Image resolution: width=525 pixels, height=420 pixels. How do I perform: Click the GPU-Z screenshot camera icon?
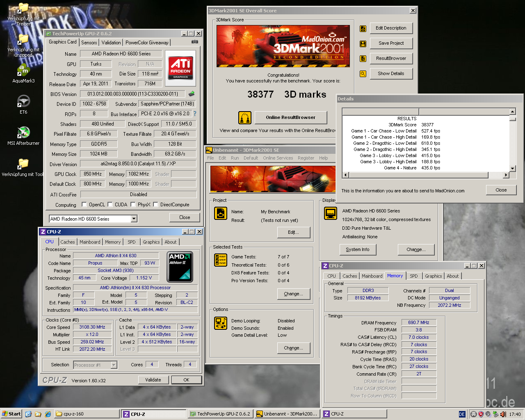(195, 42)
